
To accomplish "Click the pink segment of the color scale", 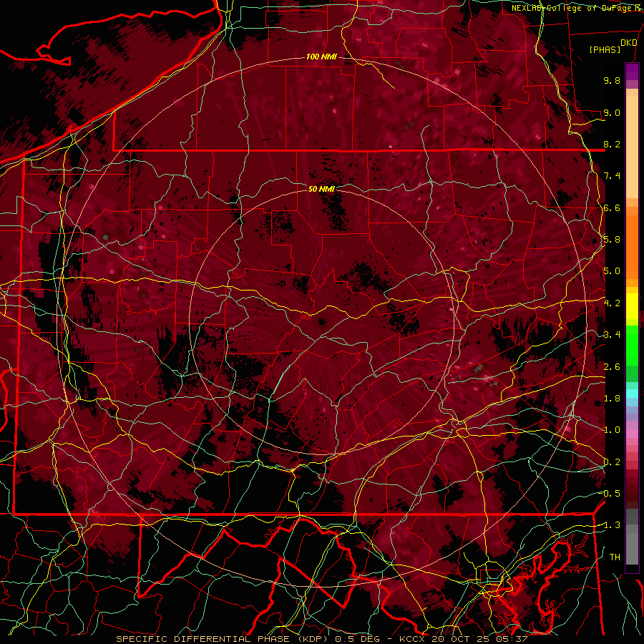I will pos(632,434).
